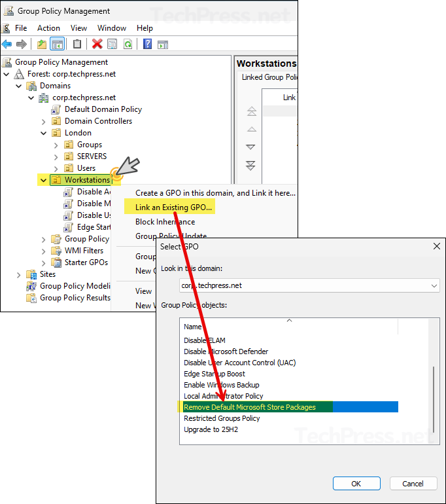Expand the Groups OU chevron

56,145
